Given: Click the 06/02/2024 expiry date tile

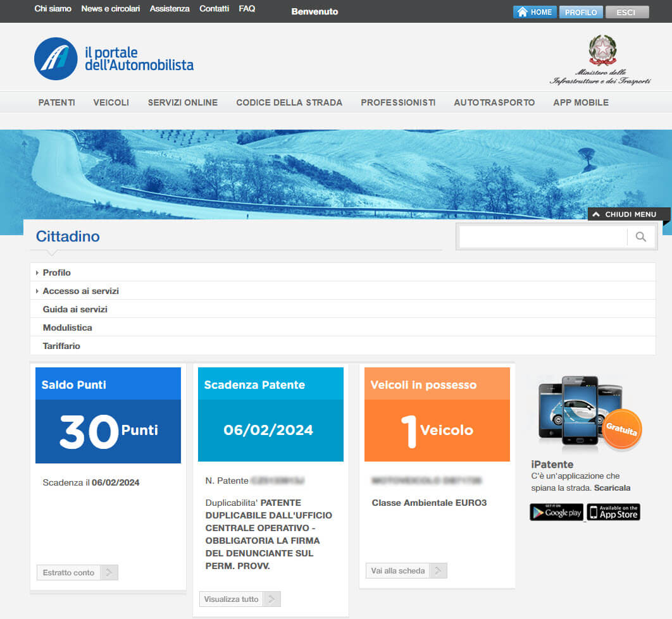Looking at the screenshot, I should [270, 431].
